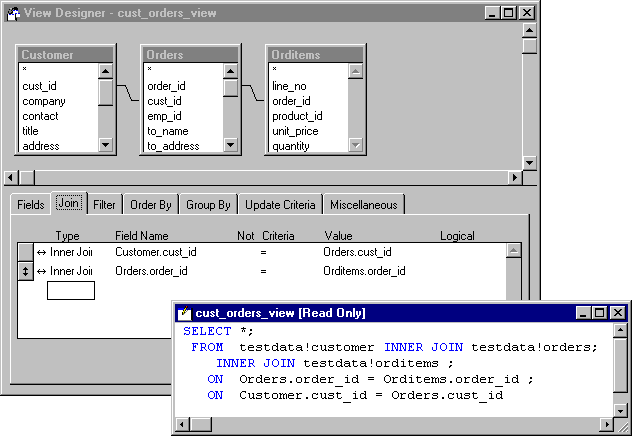Click the join-type icon on the Customer.cust_id row
The height and width of the screenshot is (436, 632).
point(42,253)
